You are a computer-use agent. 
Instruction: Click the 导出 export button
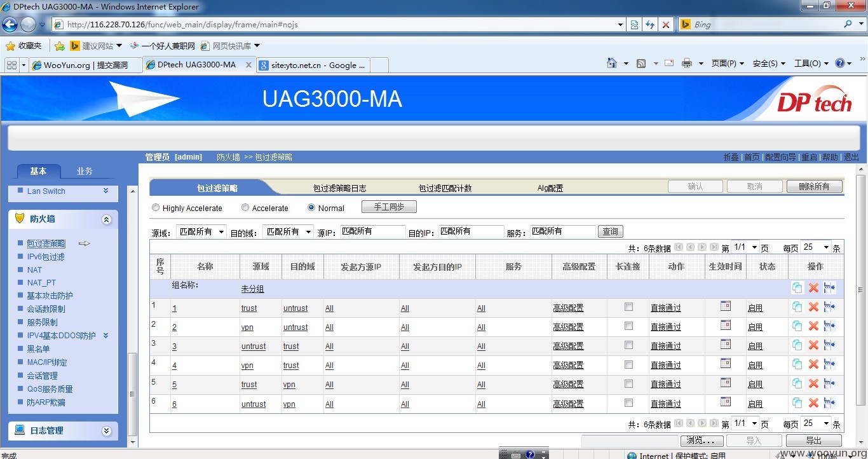coord(814,441)
